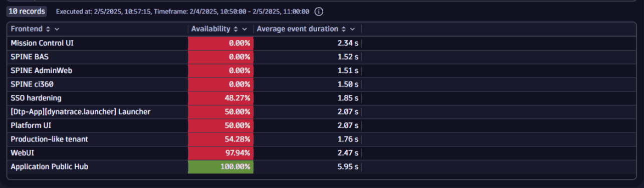Image resolution: width=644 pixels, height=188 pixels.
Task: Click the red 97.94% WebUI availability cell
Action: [x=221, y=152]
